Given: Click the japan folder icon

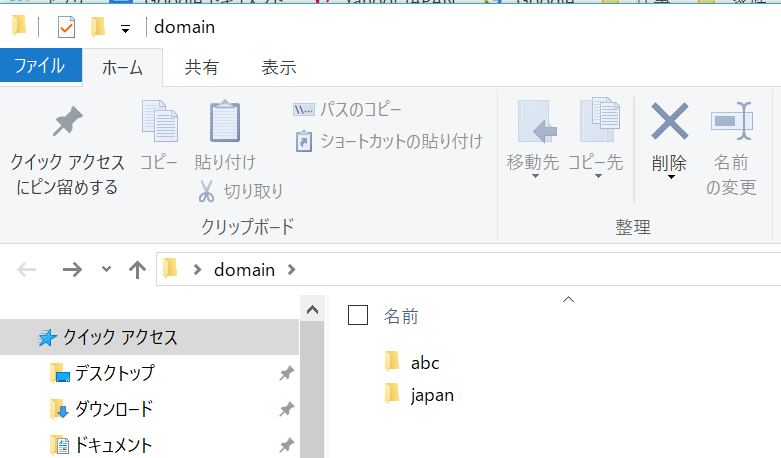Looking at the screenshot, I should click(x=392, y=394).
